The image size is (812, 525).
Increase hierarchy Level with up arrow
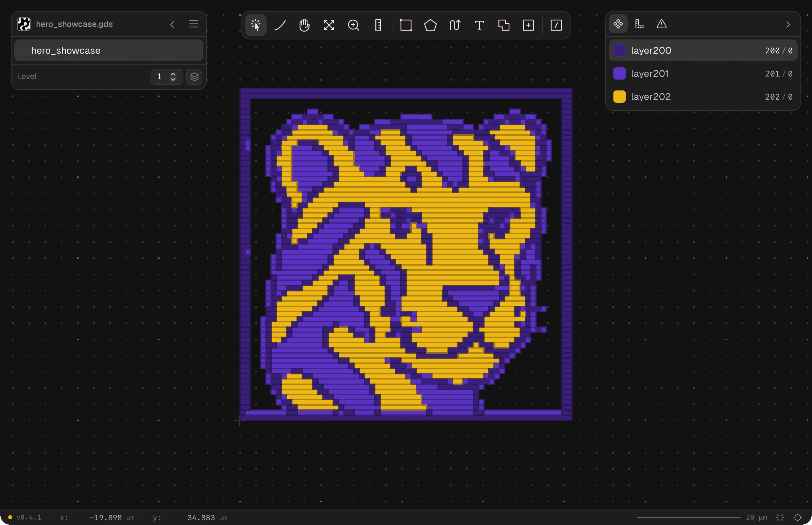click(173, 74)
